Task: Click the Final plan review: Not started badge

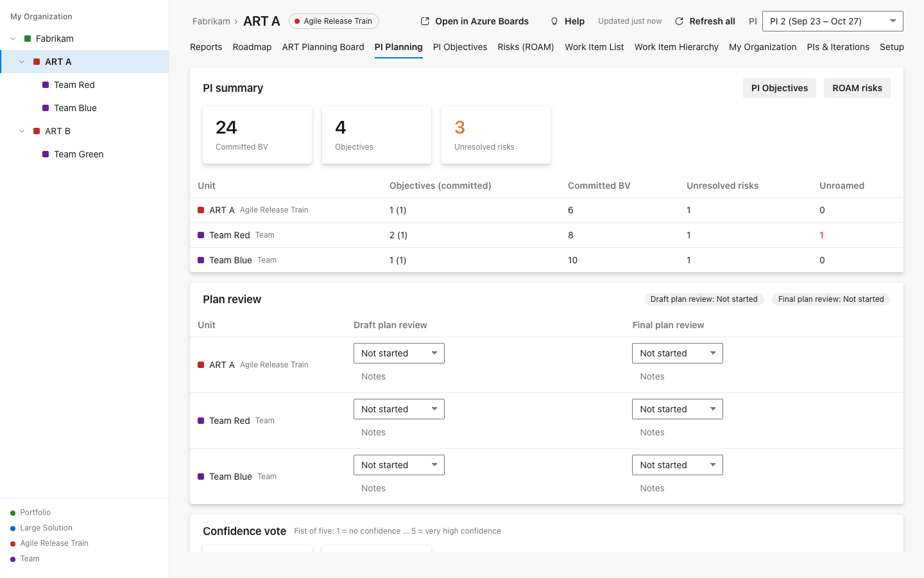Action: (x=831, y=299)
